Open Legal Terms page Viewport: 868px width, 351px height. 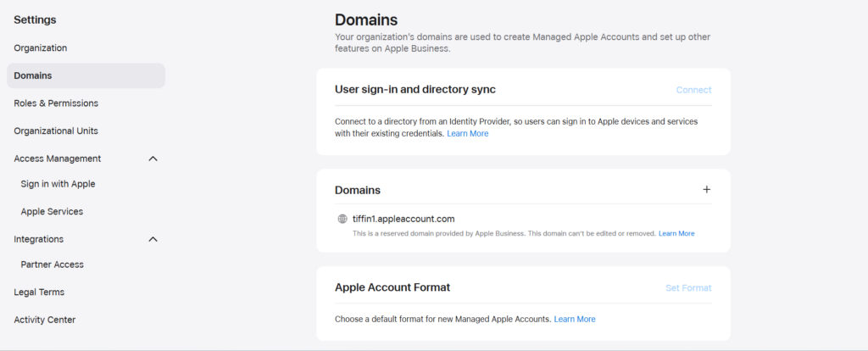39,292
